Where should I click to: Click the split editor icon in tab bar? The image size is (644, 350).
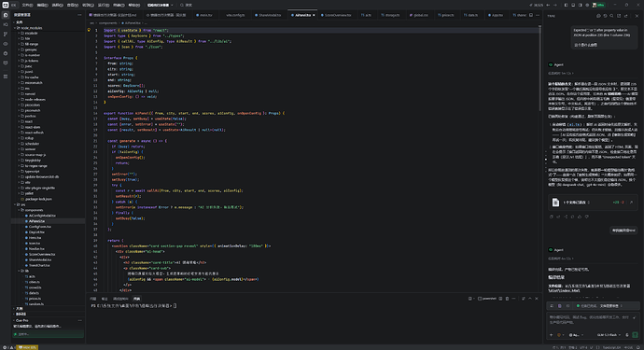[x=531, y=15]
